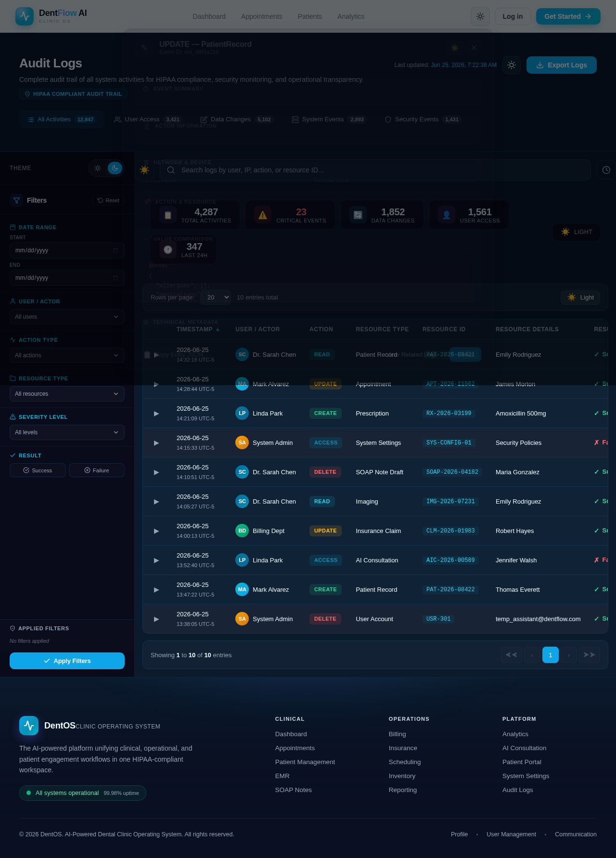Expand the User Account DELETE row
The height and width of the screenshot is (858, 616).
pos(156,619)
